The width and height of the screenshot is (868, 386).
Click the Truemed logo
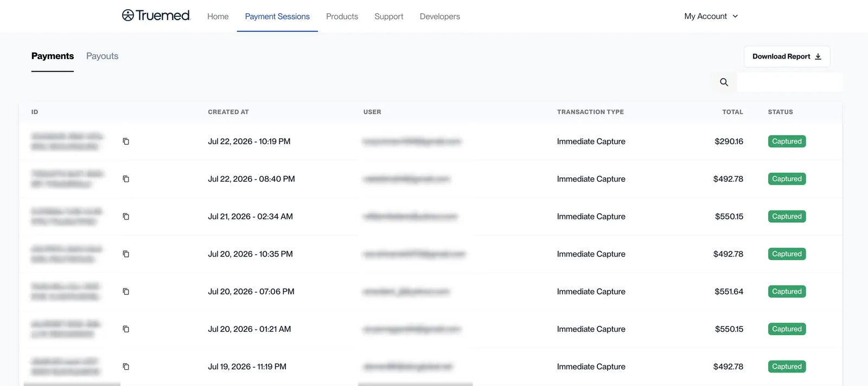pyautogui.click(x=156, y=15)
